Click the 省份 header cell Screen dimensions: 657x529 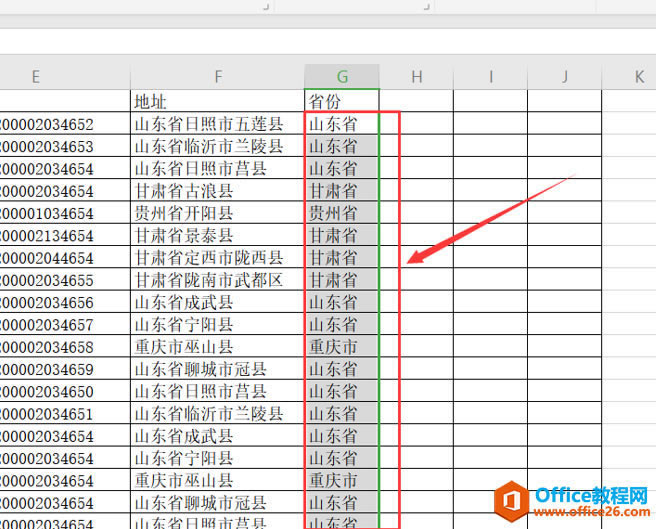pos(342,101)
